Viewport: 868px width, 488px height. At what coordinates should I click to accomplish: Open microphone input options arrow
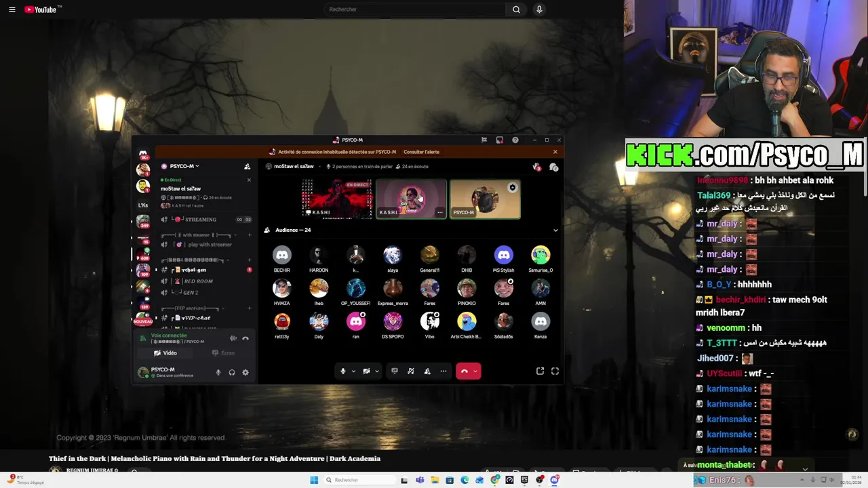coord(353,371)
